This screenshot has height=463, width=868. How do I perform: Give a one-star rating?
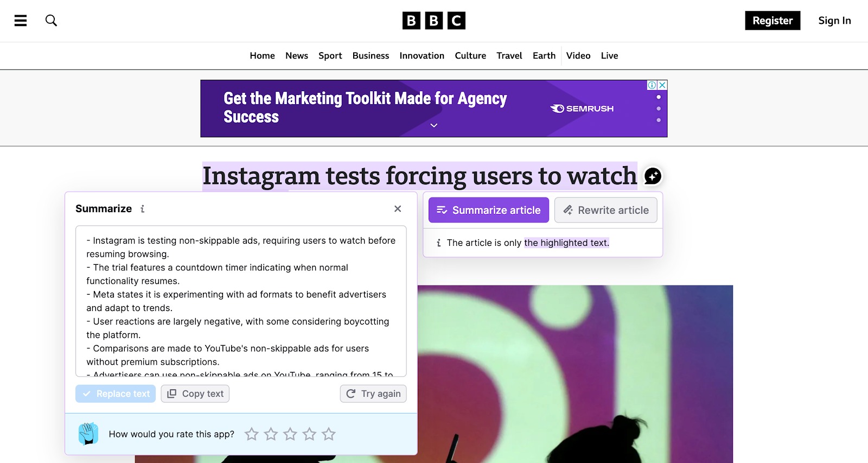pyautogui.click(x=251, y=434)
